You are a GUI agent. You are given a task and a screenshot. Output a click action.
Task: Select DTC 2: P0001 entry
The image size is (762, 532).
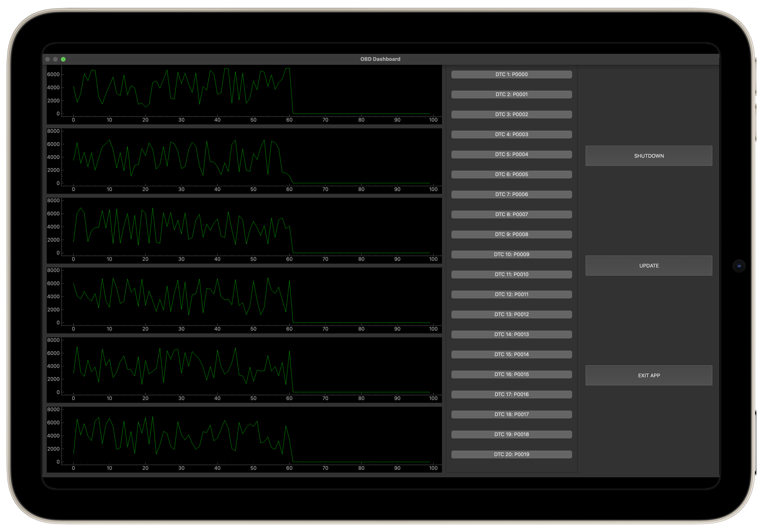(511, 94)
